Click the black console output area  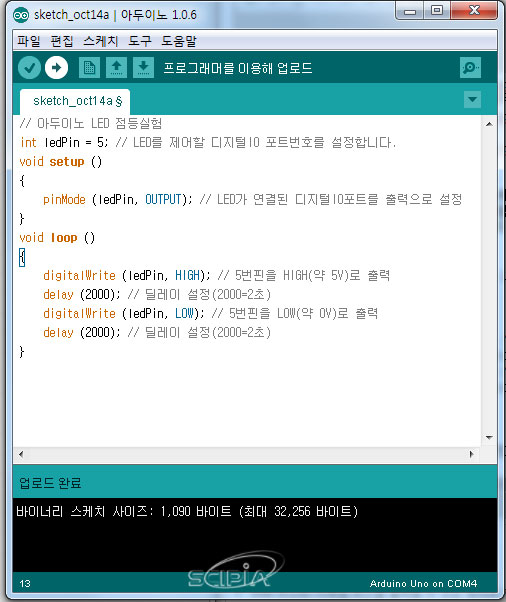click(255, 534)
